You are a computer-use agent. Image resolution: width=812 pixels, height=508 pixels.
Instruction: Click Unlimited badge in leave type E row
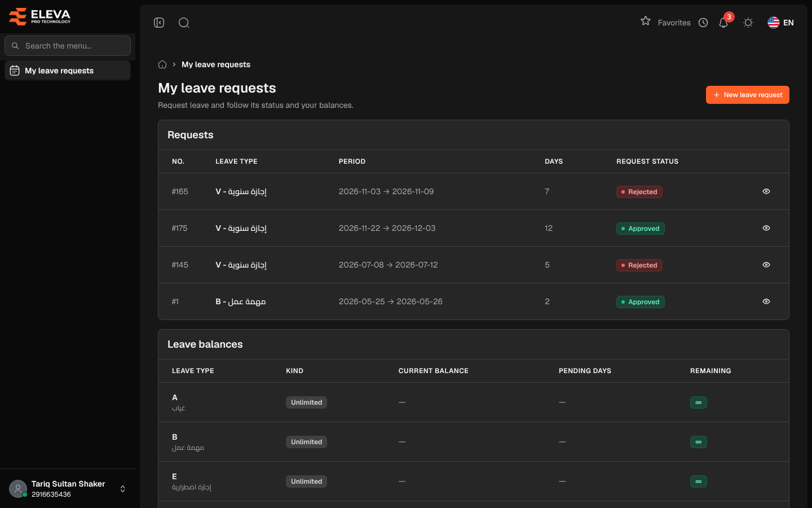coord(306,481)
